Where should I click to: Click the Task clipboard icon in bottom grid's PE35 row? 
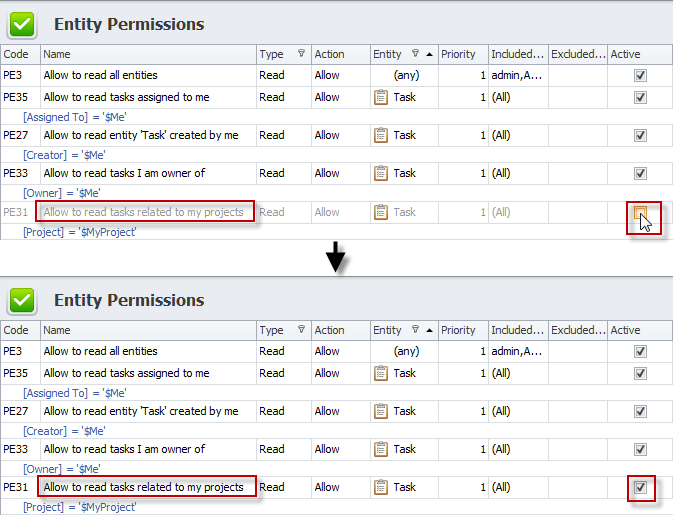tap(381, 373)
